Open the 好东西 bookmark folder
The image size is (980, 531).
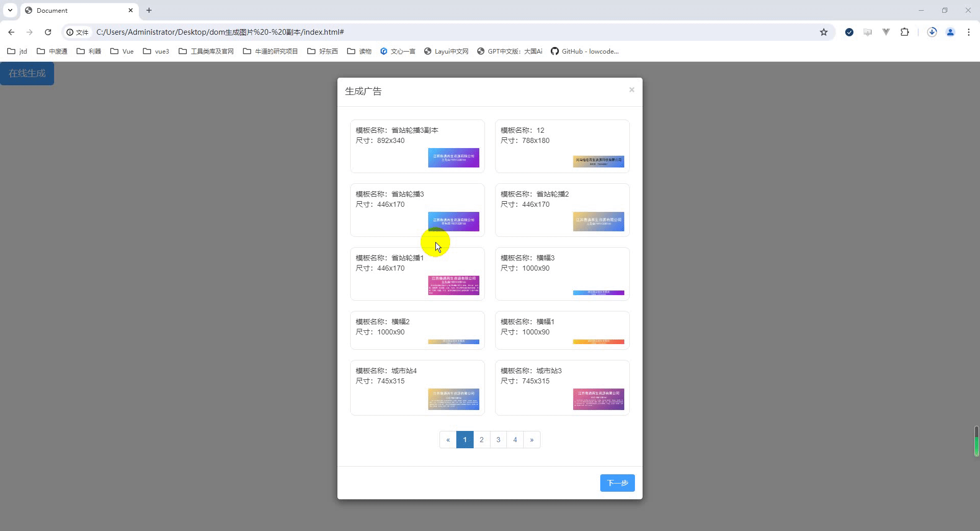click(x=323, y=51)
